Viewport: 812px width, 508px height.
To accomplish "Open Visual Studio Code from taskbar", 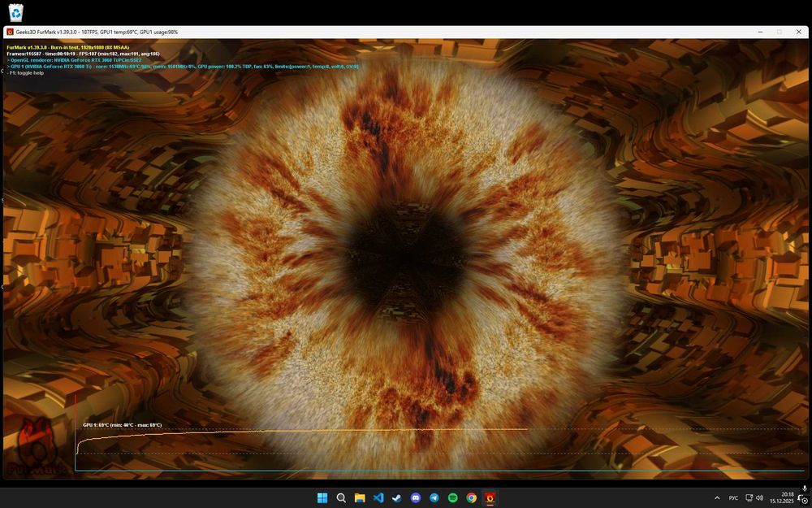I will [x=378, y=498].
